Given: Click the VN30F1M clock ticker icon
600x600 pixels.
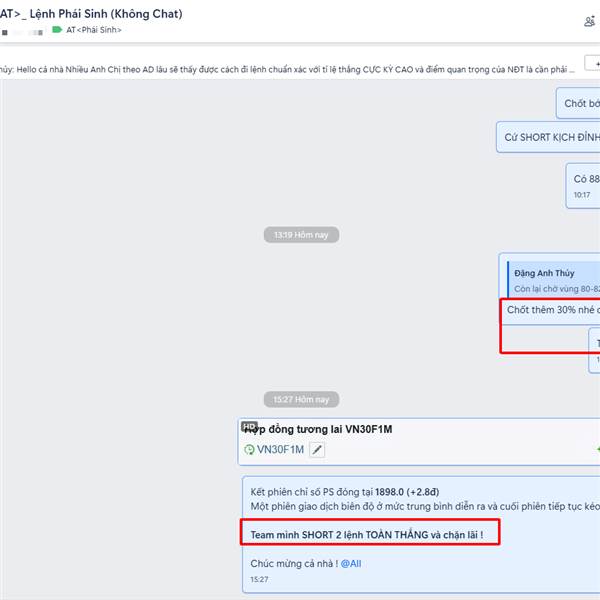Looking at the screenshot, I should [x=249, y=450].
